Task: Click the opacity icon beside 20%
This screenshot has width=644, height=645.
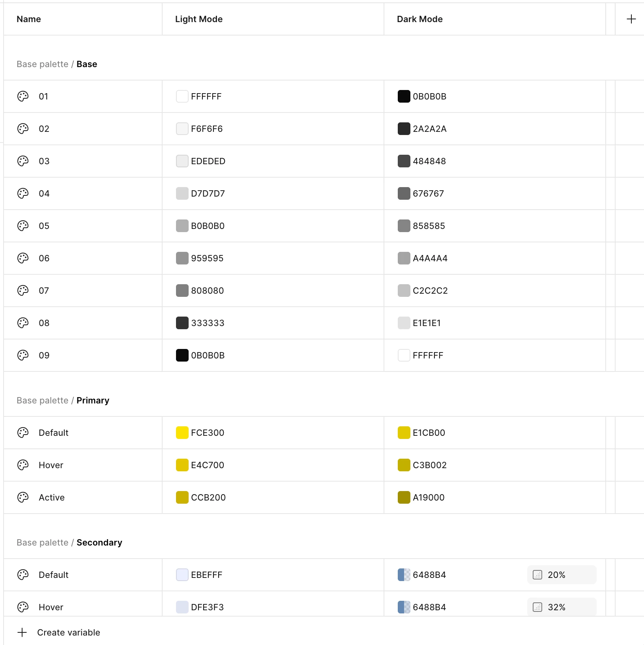Action: [x=537, y=575]
